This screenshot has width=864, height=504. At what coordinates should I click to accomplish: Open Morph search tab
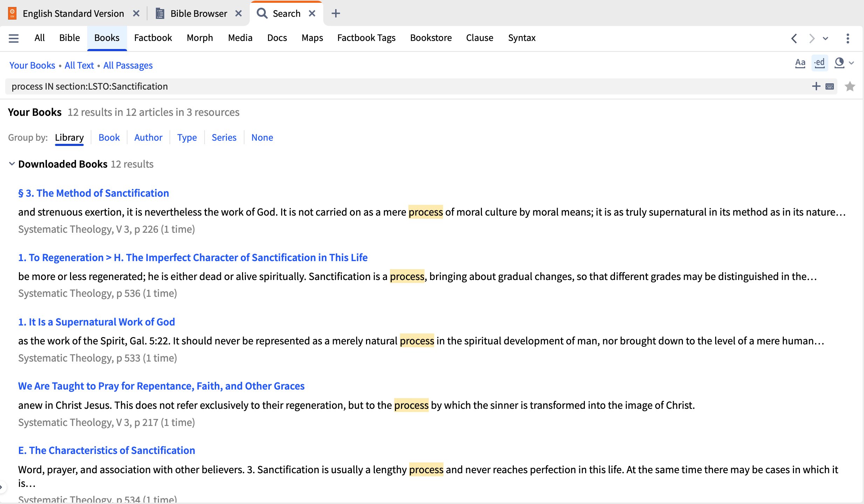point(200,38)
